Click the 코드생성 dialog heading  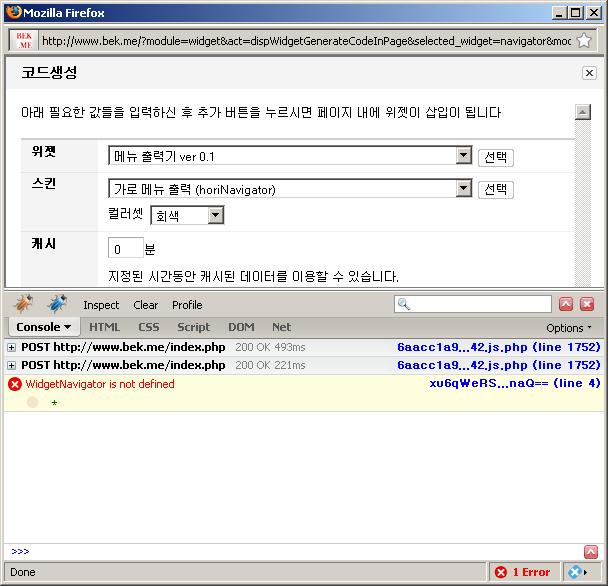click(x=49, y=73)
